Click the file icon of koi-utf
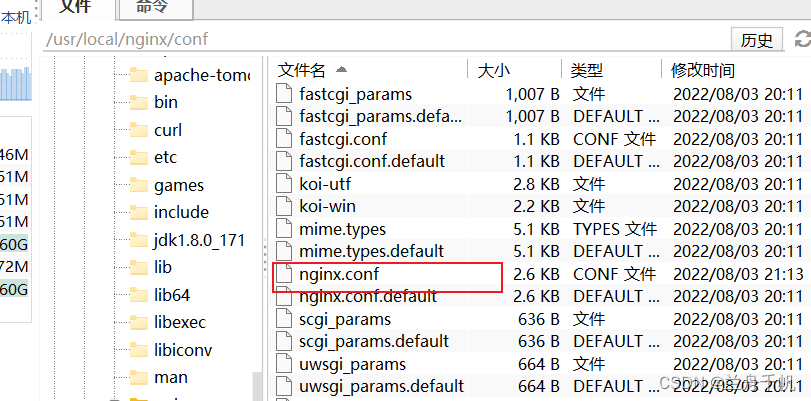 (283, 184)
